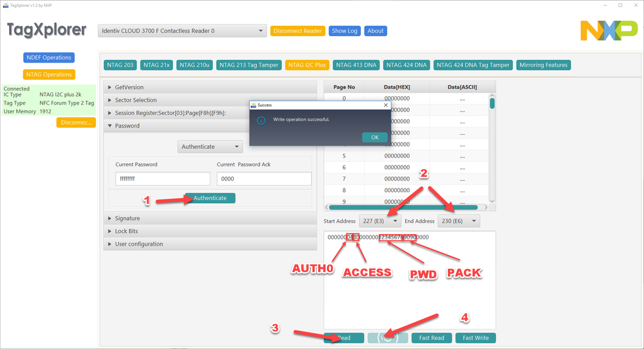Switch to the NTAG 21x tab
Image resolution: width=644 pixels, height=349 pixels.
(x=156, y=65)
